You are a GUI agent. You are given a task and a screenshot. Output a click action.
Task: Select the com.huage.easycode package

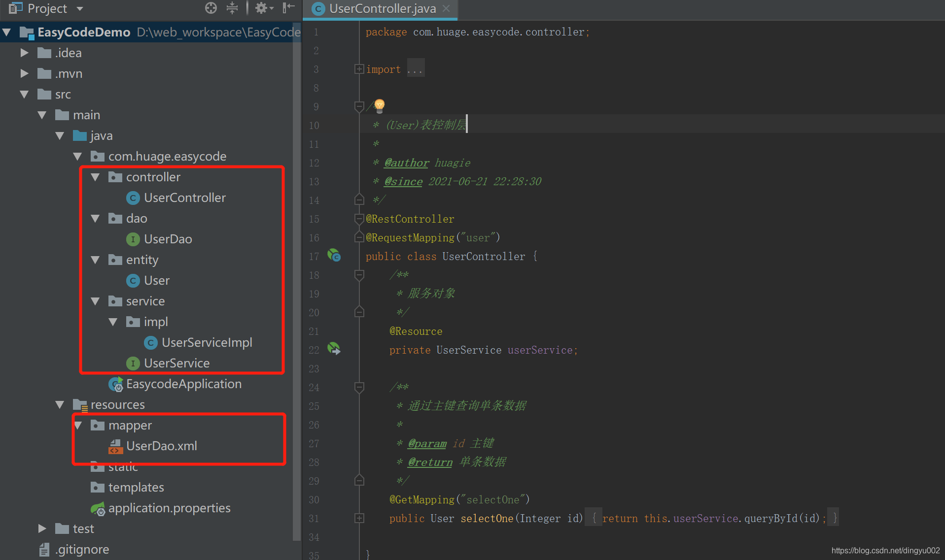[168, 157]
